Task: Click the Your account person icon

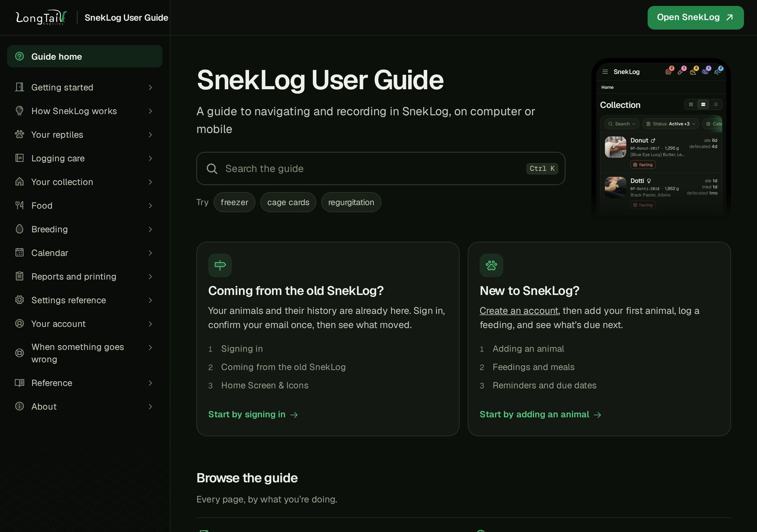Action: pos(19,323)
